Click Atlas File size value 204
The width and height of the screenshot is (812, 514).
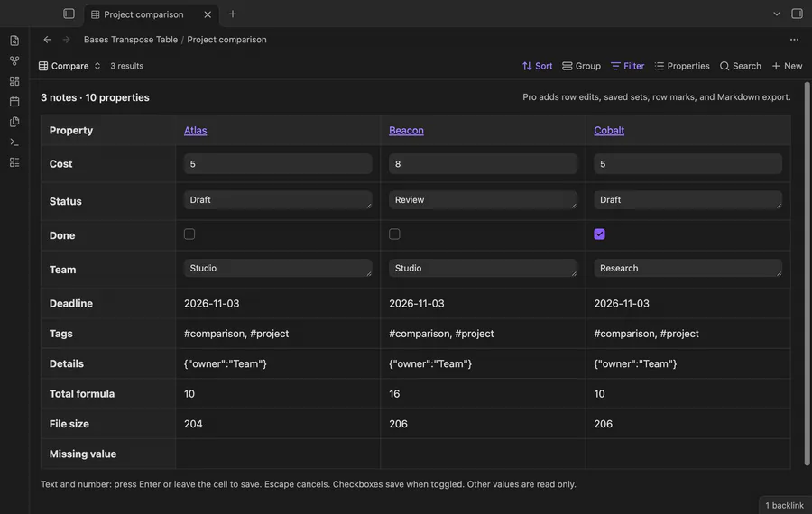[x=193, y=424]
